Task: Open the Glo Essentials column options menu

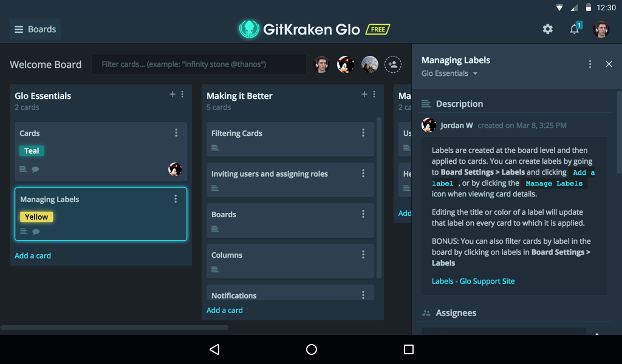Action: click(x=182, y=94)
